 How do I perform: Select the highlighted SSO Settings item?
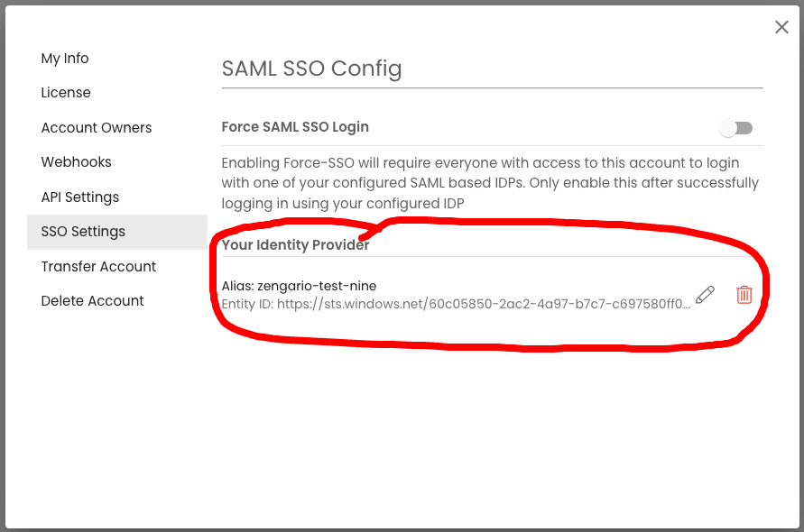(x=117, y=232)
